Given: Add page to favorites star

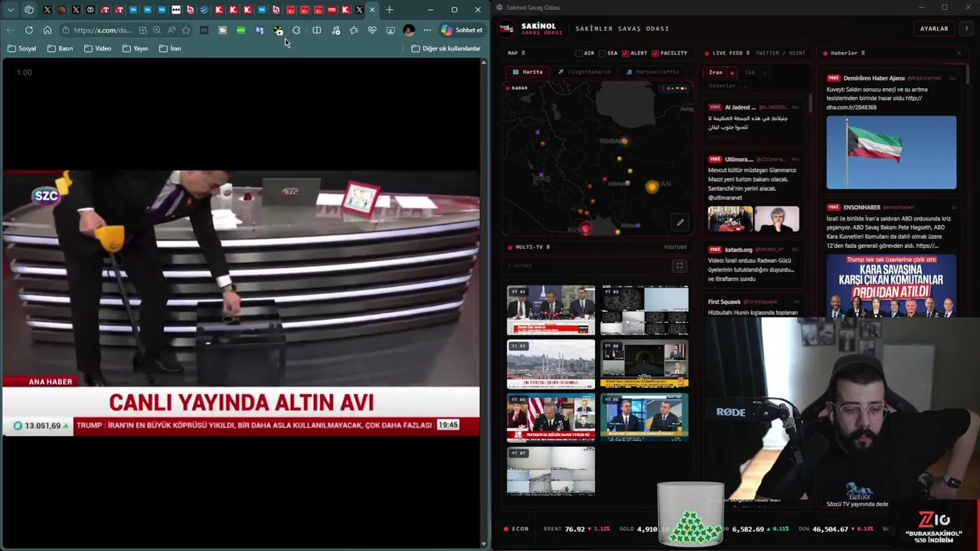Looking at the screenshot, I should point(185,30).
